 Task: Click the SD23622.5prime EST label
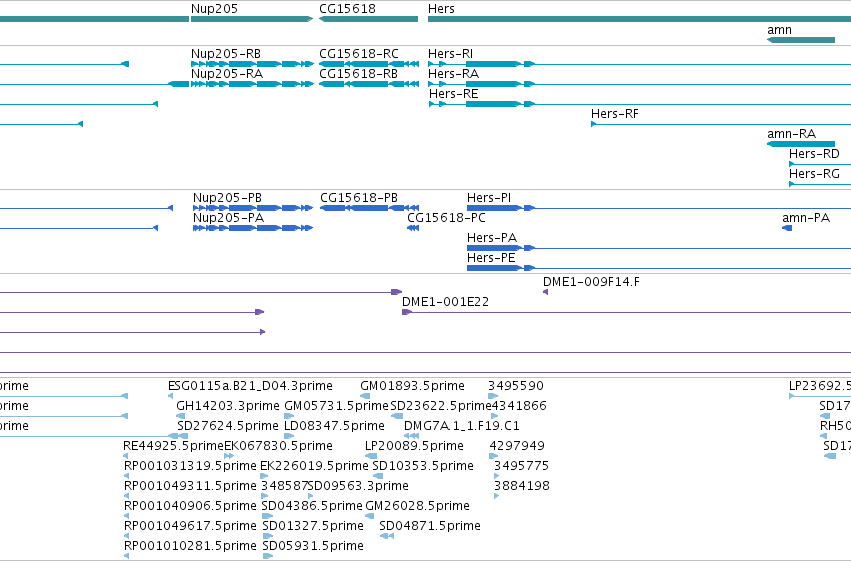point(441,406)
